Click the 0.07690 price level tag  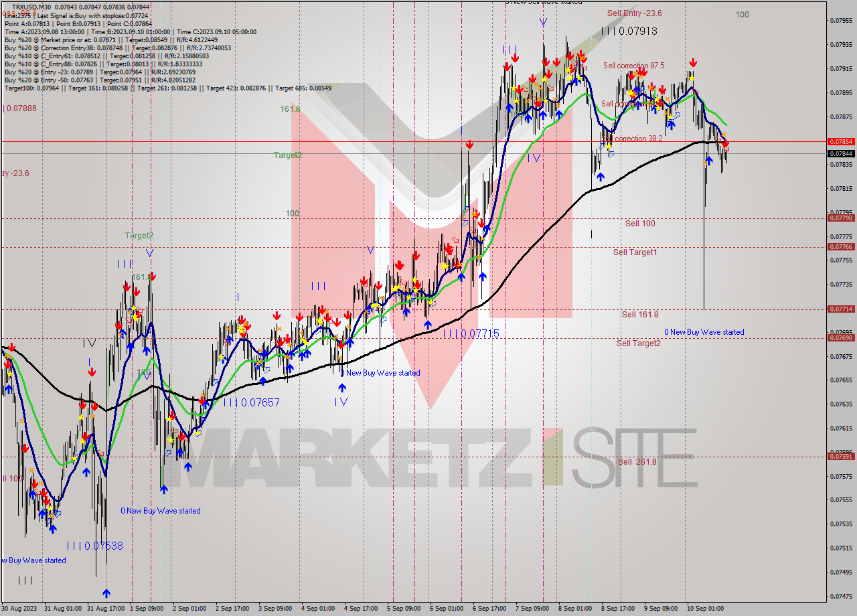click(841, 338)
